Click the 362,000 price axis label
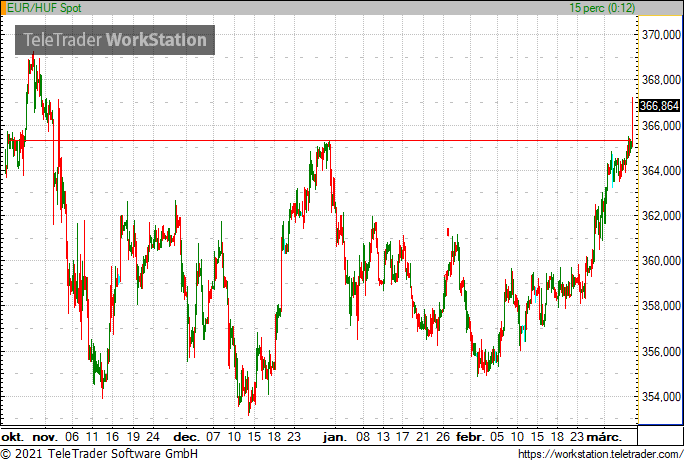This screenshot has height=462, width=684. click(661, 216)
